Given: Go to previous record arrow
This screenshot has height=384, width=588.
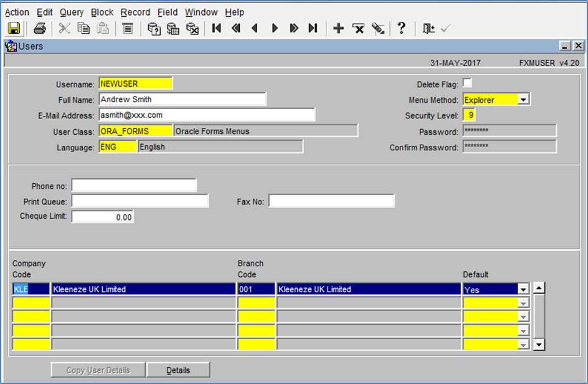Looking at the screenshot, I should coord(255,28).
